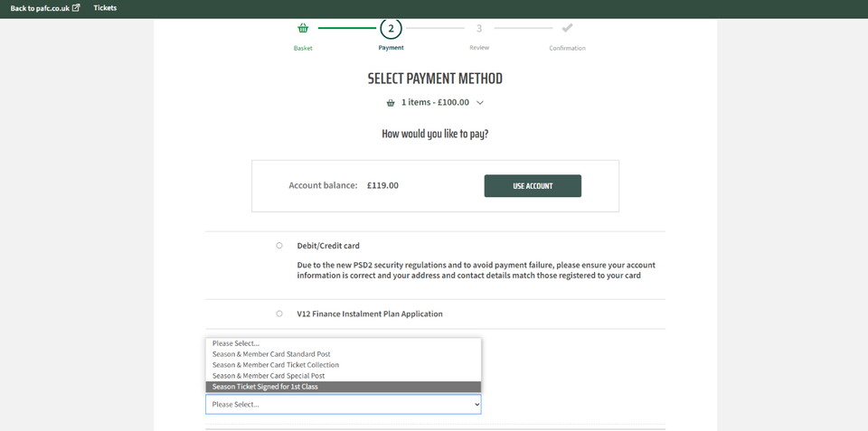Open the Tickets menu item
This screenshot has height=431, width=868.
pos(105,8)
